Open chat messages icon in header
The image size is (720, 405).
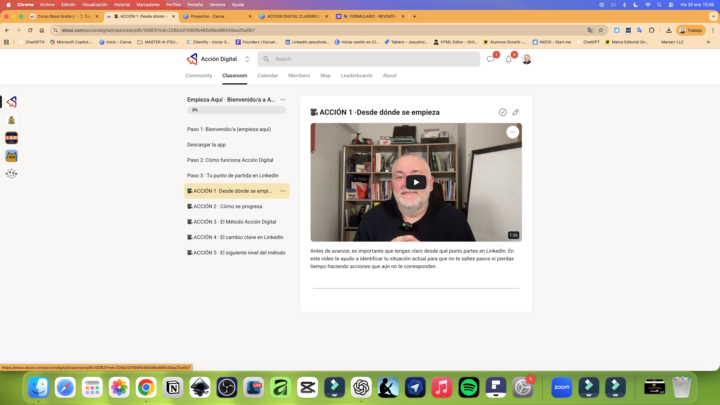coord(490,59)
